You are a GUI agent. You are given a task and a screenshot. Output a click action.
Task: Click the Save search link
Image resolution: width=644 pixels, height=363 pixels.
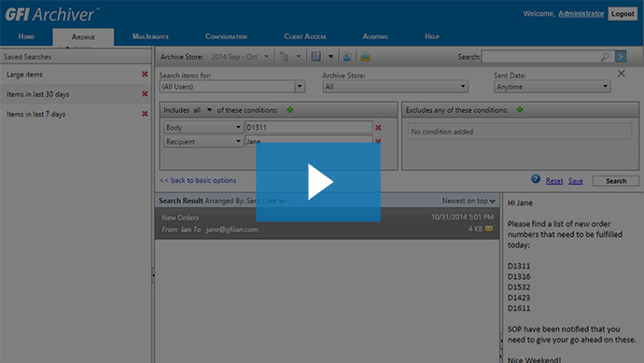pyautogui.click(x=576, y=181)
